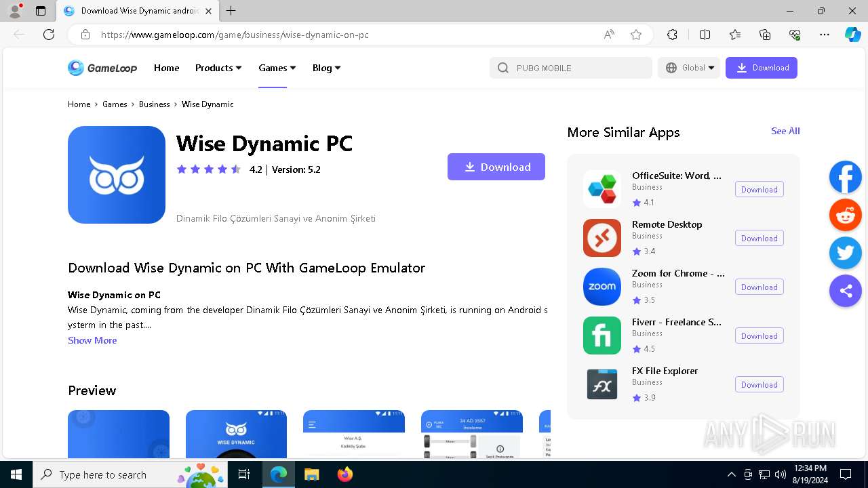Image resolution: width=868 pixels, height=488 pixels.
Task: Share page on Facebook
Action: 846,178
